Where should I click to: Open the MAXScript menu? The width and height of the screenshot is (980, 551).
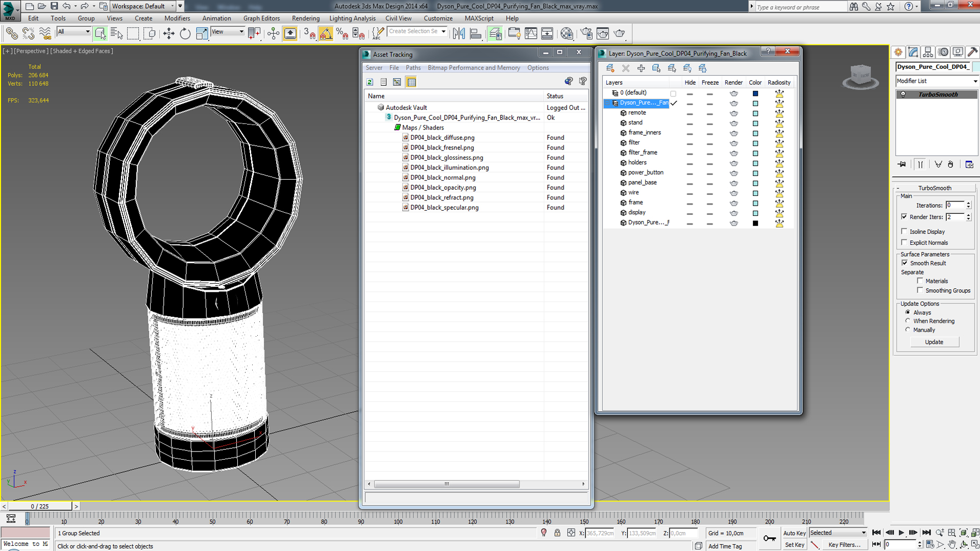[x=479, y=18]
